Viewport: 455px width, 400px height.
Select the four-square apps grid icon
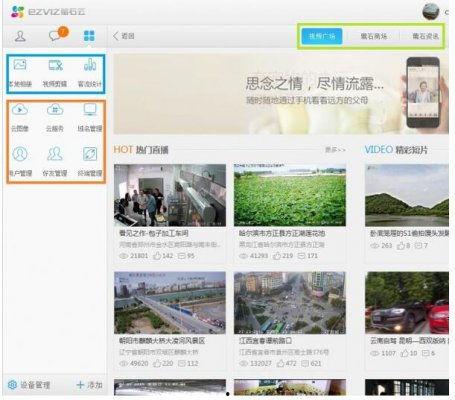89,36
